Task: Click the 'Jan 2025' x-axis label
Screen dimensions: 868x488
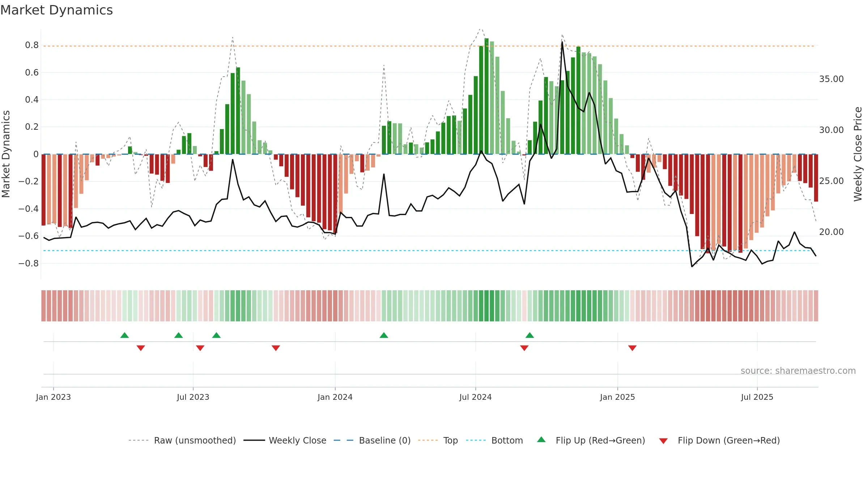Action: click(x=617, y=397)
